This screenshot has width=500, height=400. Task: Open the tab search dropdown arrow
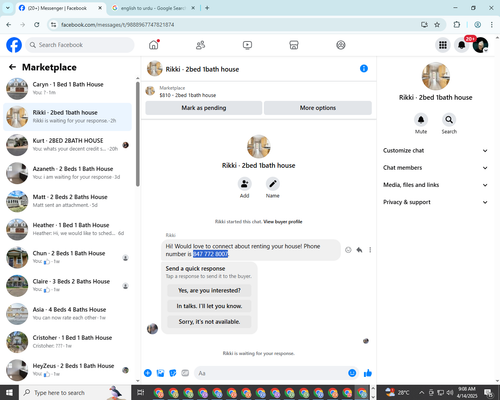pyautogui.click(x=8, y=8)
